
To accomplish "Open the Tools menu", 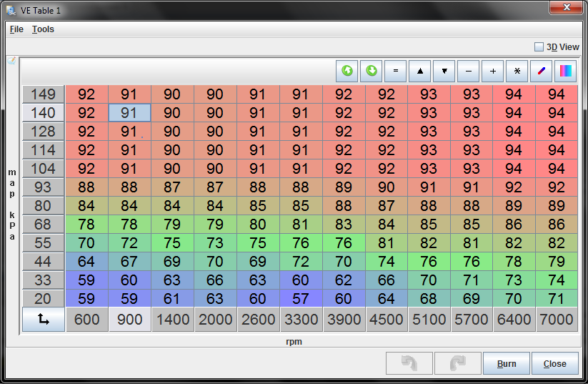I will [x=43, y=29].
